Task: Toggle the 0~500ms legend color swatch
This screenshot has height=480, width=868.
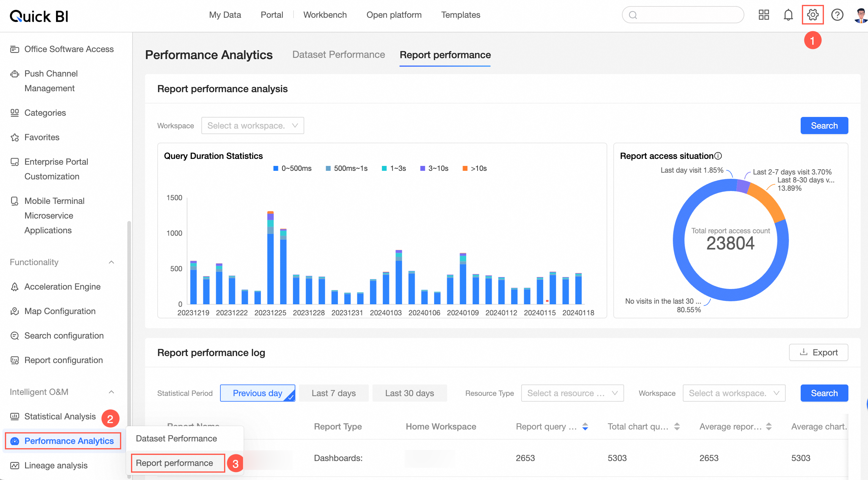Action: click(276, 168)
